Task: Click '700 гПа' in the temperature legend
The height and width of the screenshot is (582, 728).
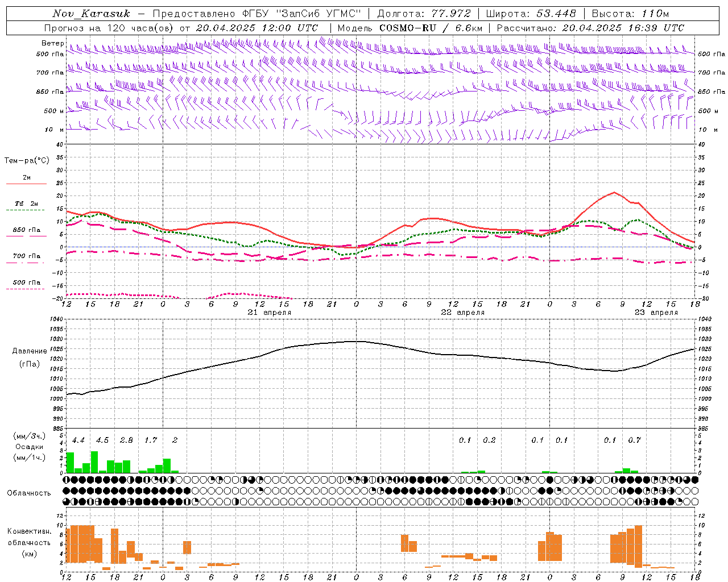Action: pyautogui.click(x=27, y=256)
